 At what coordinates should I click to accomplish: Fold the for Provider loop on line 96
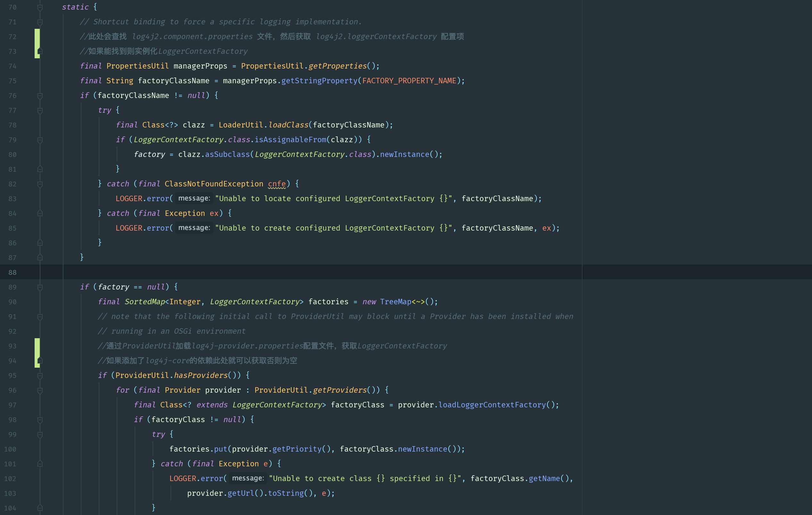pos(40,390)
